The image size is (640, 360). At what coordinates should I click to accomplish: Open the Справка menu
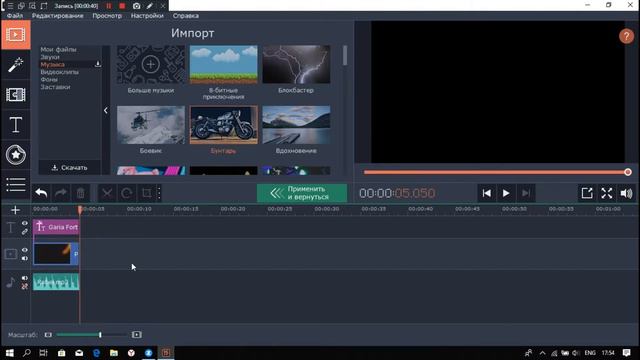(185, 16)
